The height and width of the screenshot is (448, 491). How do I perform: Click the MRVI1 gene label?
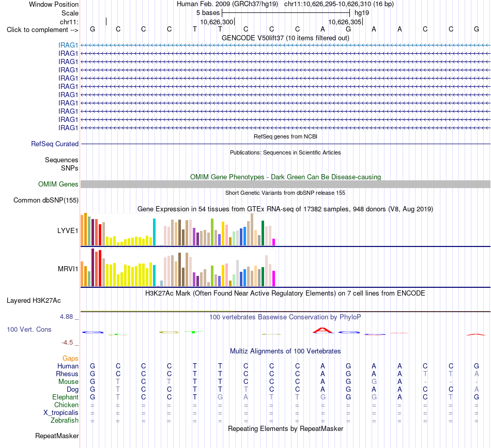(68, 269)
